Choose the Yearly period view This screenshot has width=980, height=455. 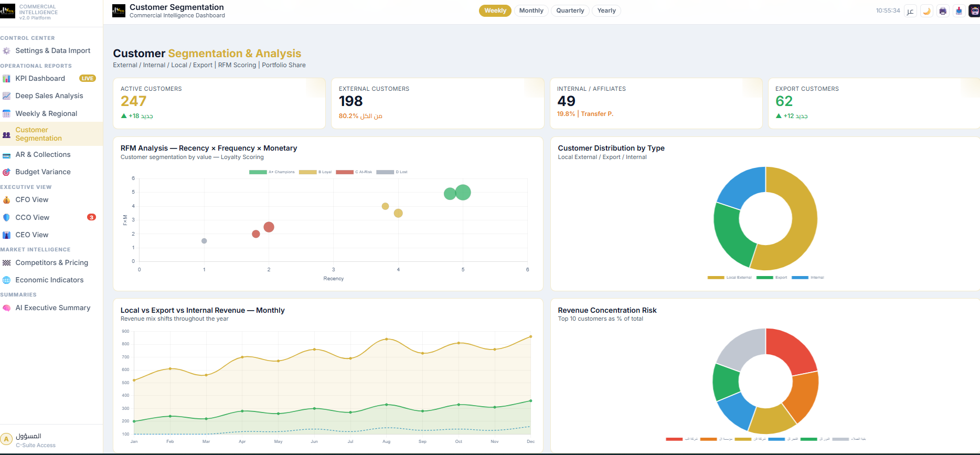pos(606,10)
